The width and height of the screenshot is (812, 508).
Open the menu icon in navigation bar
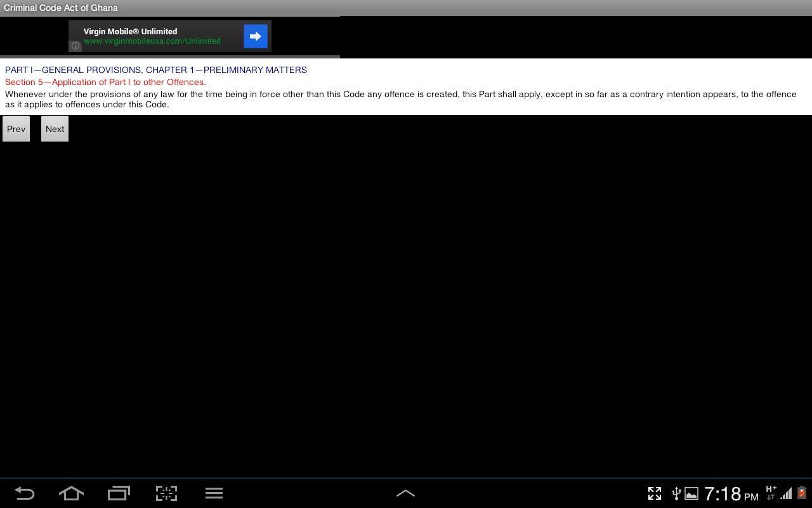[x=214, y=493]
